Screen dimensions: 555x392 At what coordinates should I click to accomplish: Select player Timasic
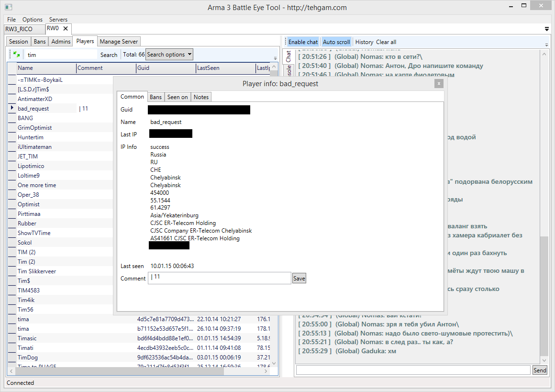click(x=27, y=338)
